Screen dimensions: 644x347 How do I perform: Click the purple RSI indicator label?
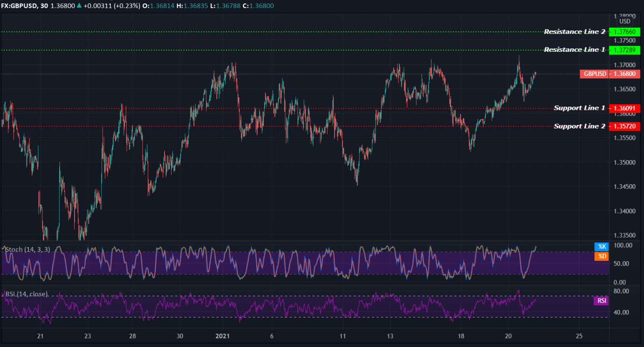(x=601, y=301)
